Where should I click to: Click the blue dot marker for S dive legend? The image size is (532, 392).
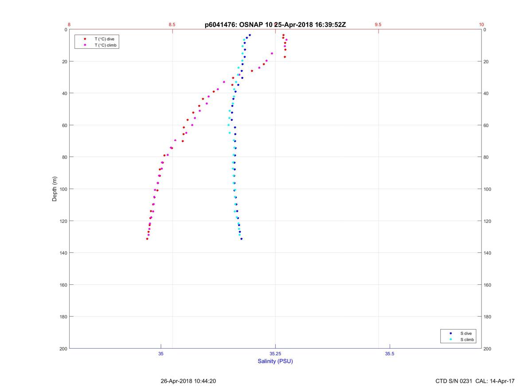(x=450, y=333)
